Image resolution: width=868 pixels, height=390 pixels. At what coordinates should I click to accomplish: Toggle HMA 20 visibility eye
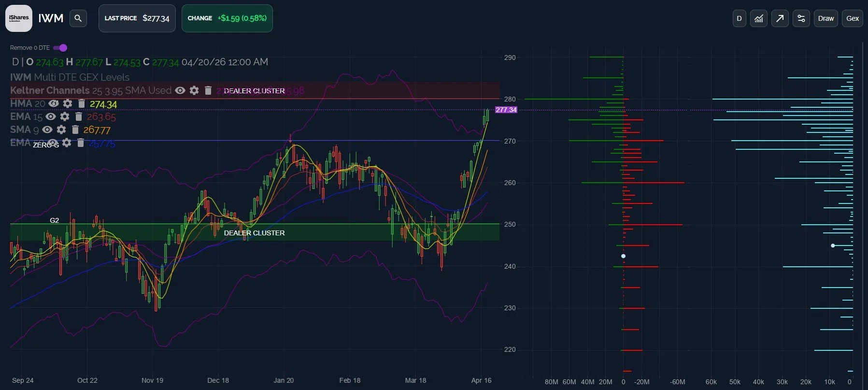click(54, 103)
